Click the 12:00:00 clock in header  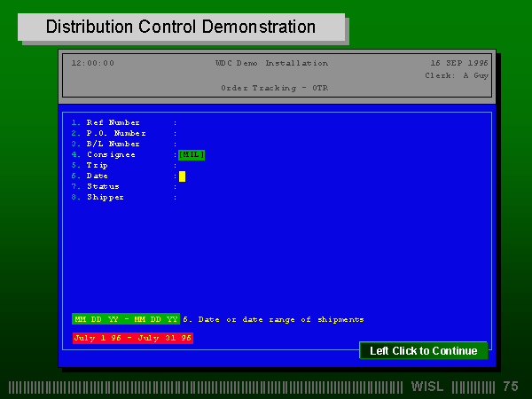point(93,63)
